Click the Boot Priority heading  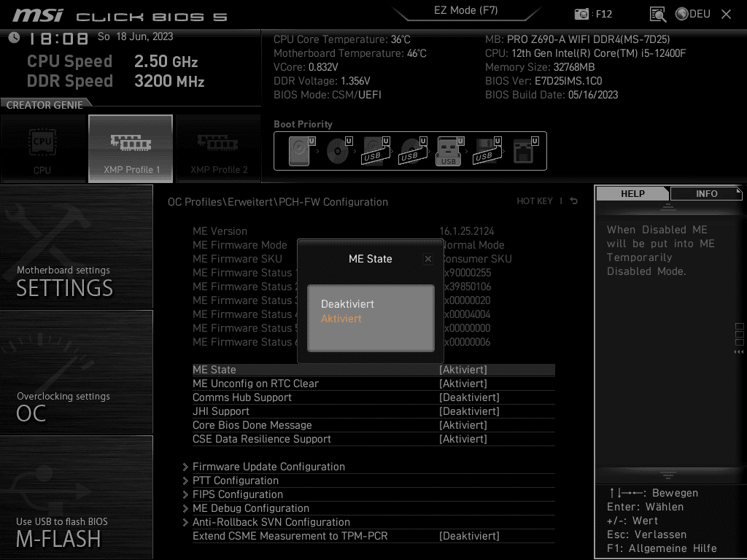coord(303,124)
